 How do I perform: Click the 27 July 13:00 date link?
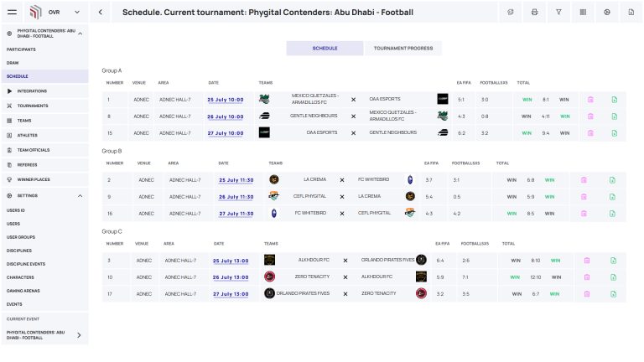231,294
